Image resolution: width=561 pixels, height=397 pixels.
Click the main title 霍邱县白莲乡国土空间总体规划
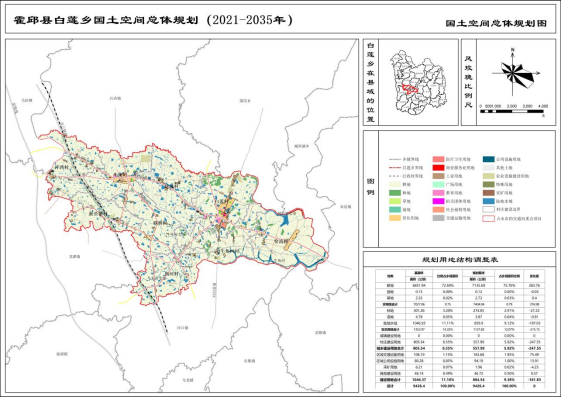(106, 20)
